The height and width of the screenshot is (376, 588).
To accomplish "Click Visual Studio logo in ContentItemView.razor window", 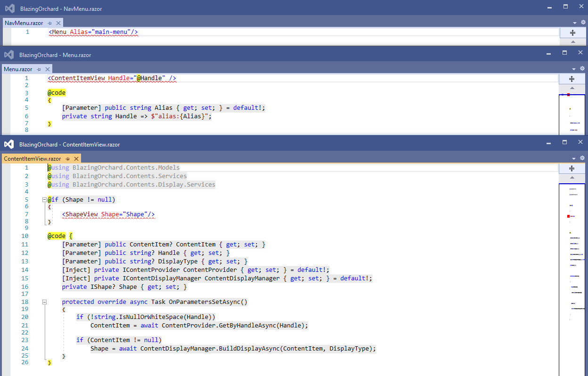I will coord(9,144).
